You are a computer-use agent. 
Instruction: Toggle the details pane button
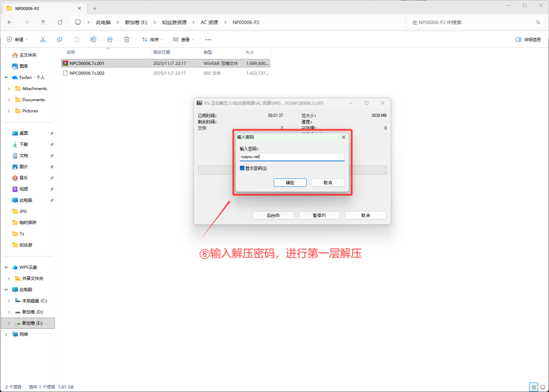pyautogui.click(x=528, y=40)
